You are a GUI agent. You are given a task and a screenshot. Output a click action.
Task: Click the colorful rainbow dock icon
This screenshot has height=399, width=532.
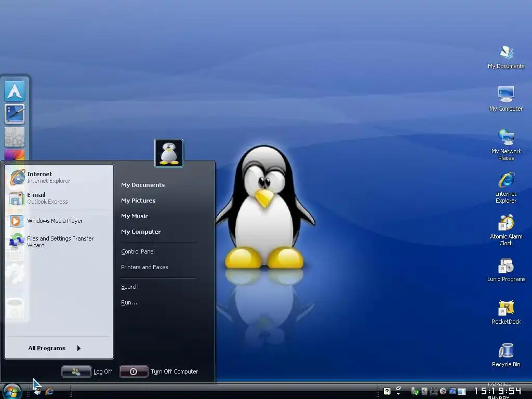click(x=14, y=155)
